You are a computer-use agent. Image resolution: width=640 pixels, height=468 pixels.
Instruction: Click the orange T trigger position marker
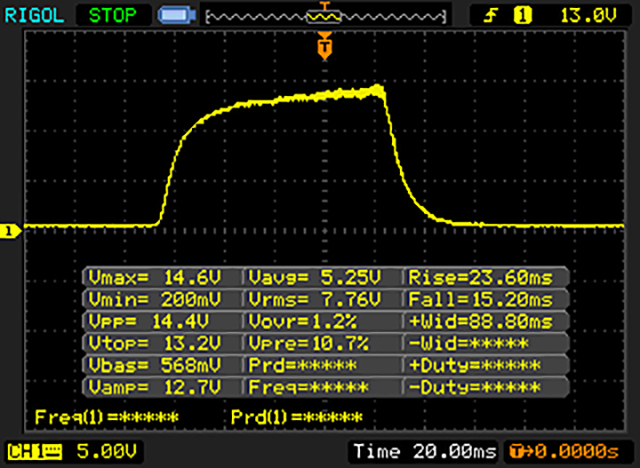325,46
